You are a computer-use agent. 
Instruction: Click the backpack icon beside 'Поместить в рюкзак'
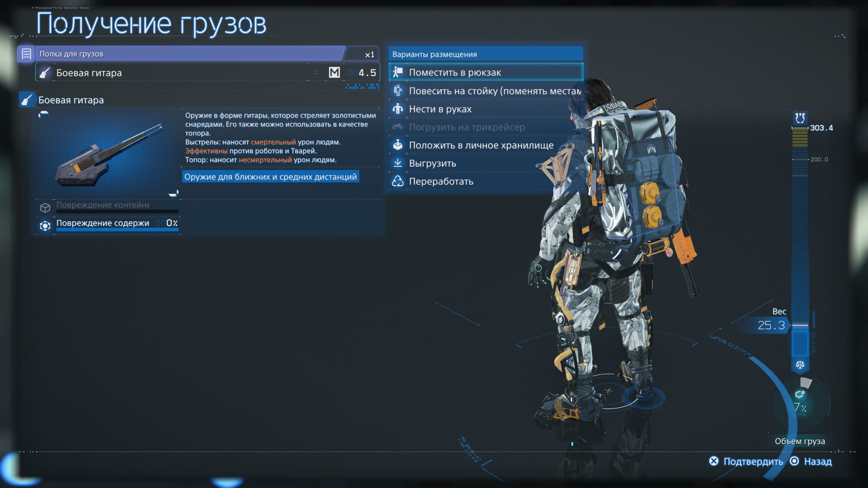[x=398, y=72]
